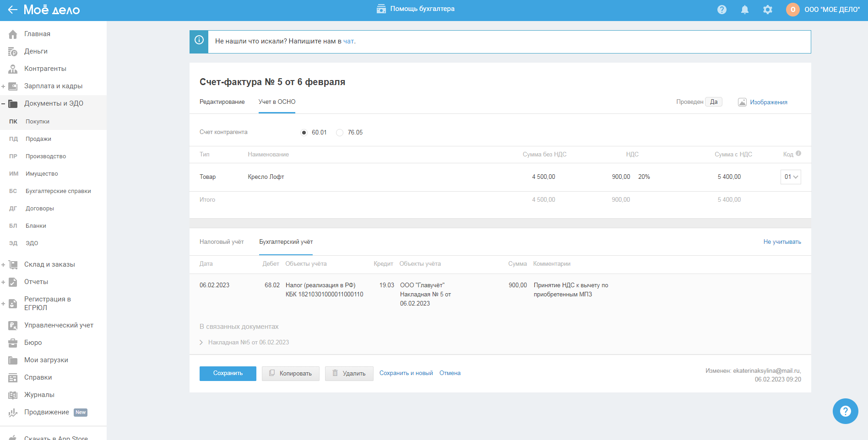Click the Изображения image icon

click(x=742, y=102)
